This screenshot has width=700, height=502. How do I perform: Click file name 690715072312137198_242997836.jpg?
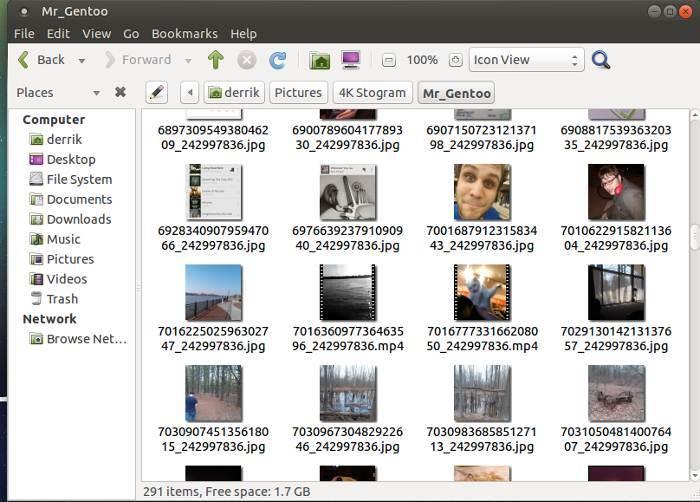coord(482,138)
